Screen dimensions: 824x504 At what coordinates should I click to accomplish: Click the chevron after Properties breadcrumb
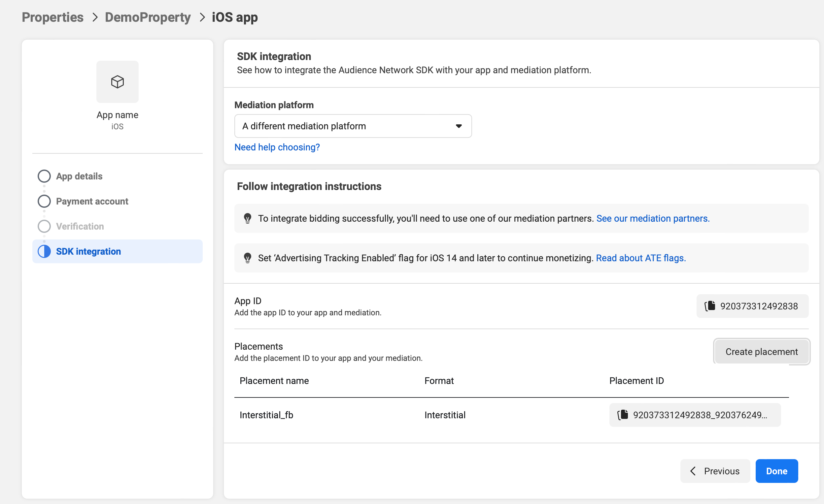coord(95,17)
